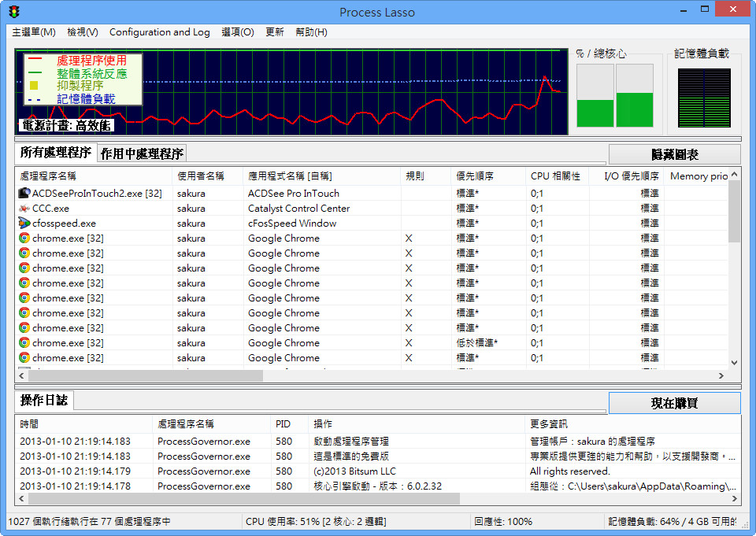The height and width of the screenshot is (536, 756).
Task: Click the process list horizontal scroll-right arrow
Action: tap(721, 375)
